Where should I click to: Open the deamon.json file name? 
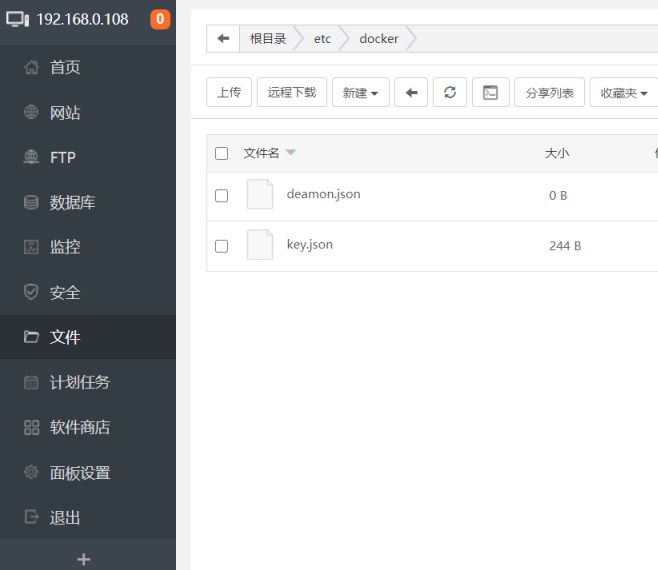coord(324,194)
